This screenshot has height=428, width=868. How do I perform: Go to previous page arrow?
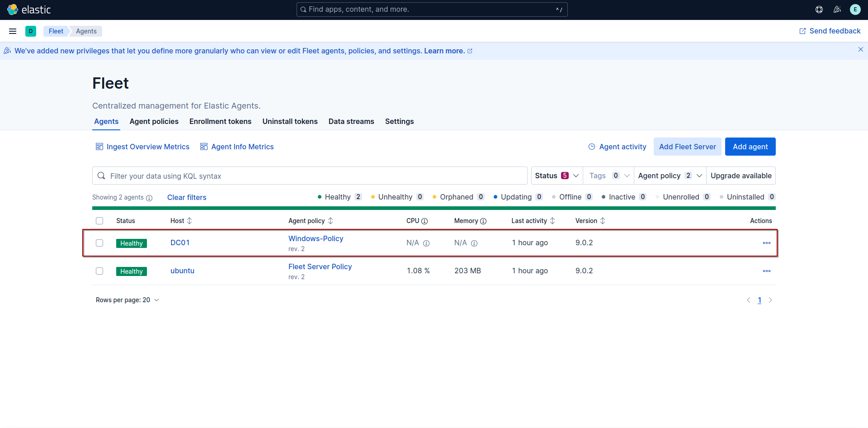click(749, 300)
